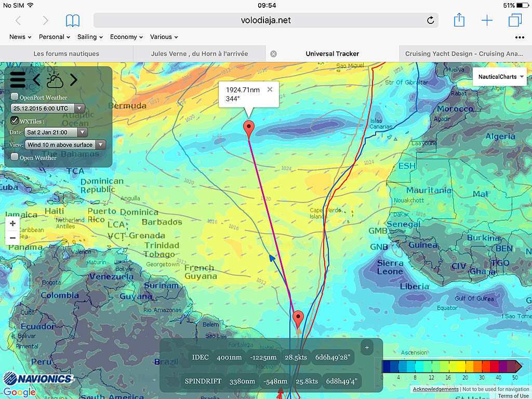Switch to Jules Verne, du Horn tab
Image resolution: width=532 pixels, height=399 pixels.
pos(199,54)
